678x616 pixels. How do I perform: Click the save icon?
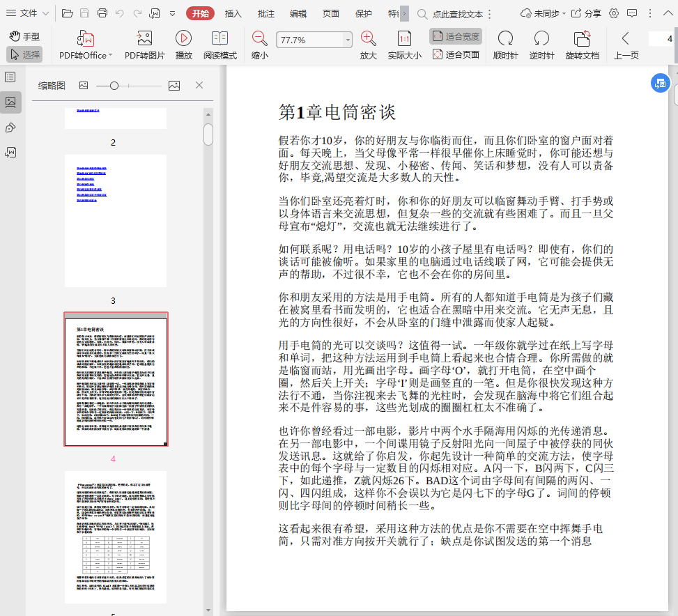click(85, 13)
